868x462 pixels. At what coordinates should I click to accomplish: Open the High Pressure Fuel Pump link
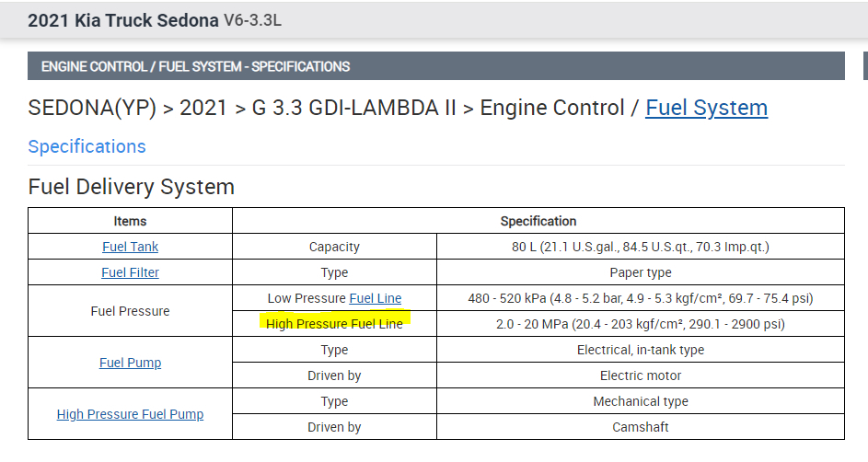click(x=130, y=414)
